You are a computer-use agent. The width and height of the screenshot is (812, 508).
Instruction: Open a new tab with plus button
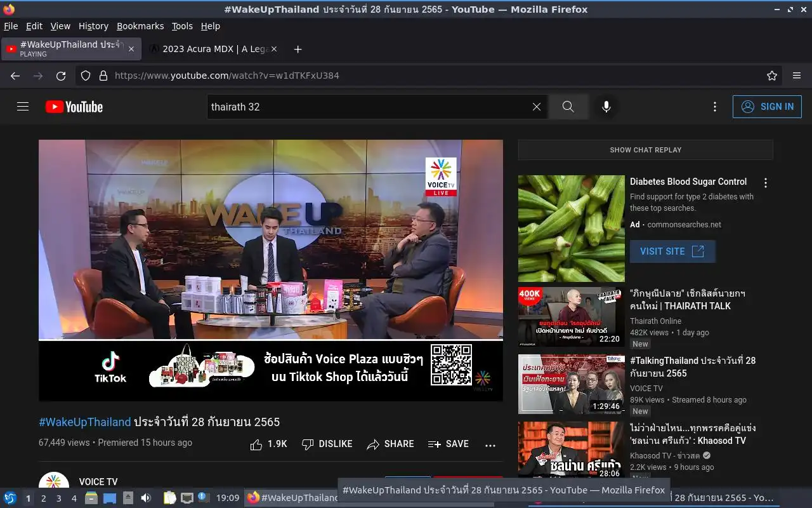click(298, 49)
